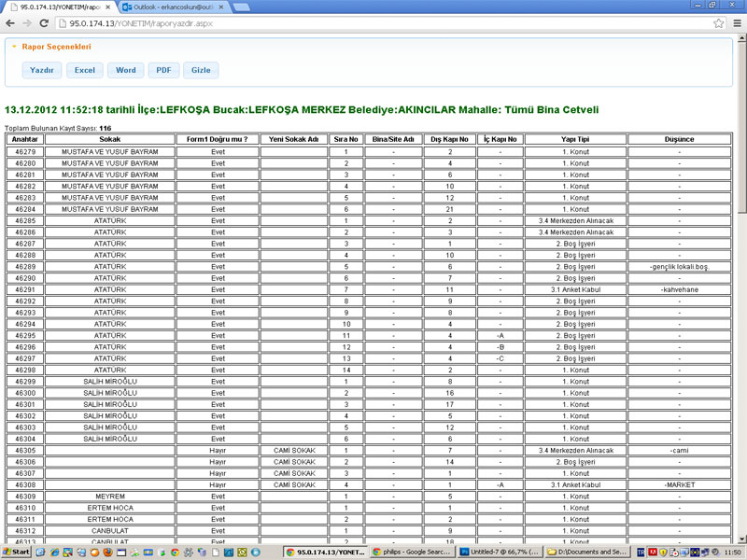Viewport: 747px width, 560px height.
Task: Bookmark this page with the star icon
Action: [718, 23]
